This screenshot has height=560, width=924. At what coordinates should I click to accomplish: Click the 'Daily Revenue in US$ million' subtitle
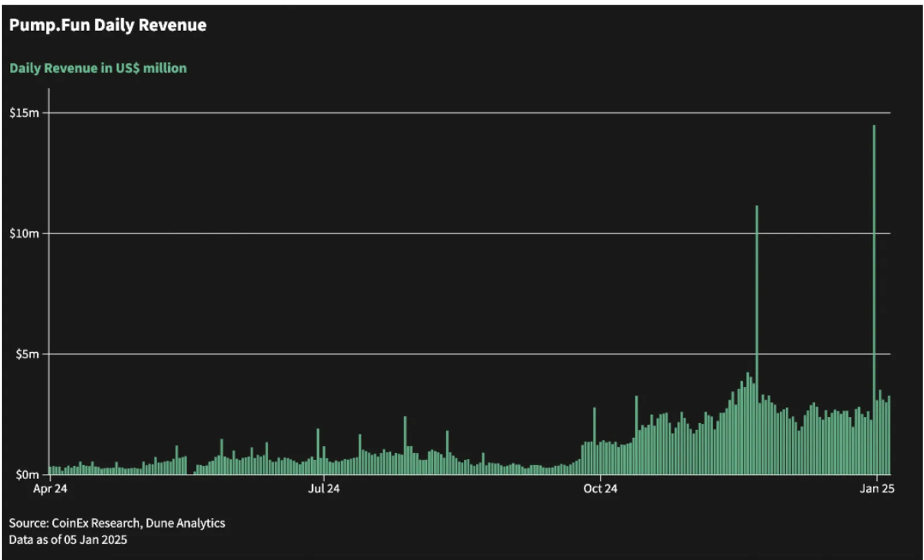point(98,68)
